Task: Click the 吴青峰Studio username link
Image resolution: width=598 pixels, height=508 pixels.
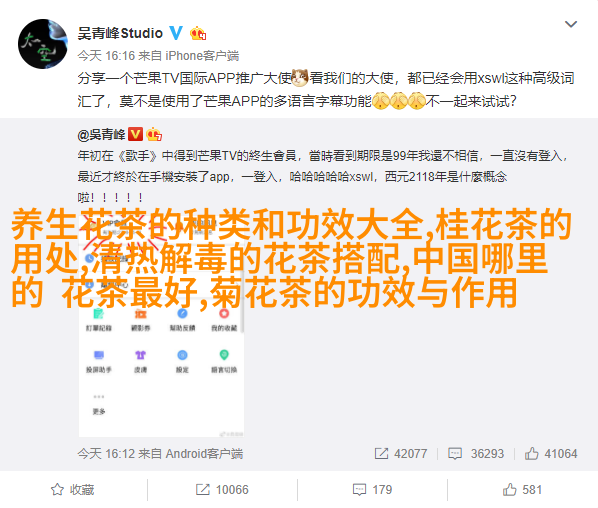Action: click(x=120, y=34)
